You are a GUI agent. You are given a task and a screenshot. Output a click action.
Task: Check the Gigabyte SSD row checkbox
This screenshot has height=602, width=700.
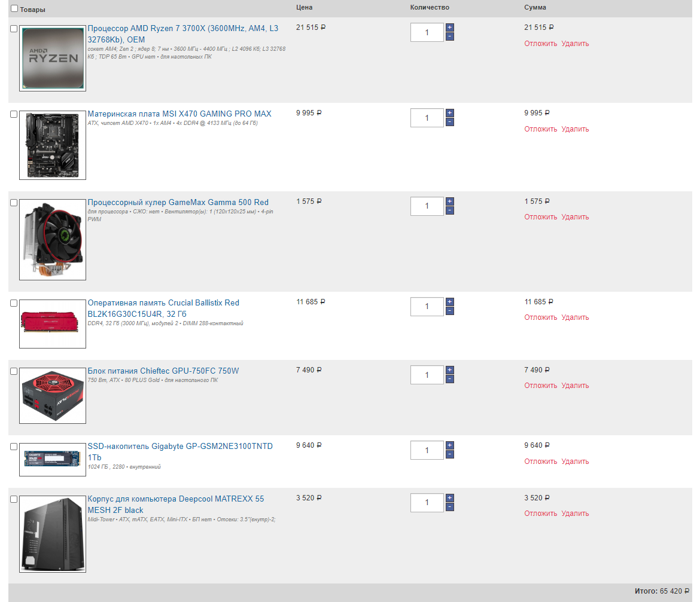[14, 447]
